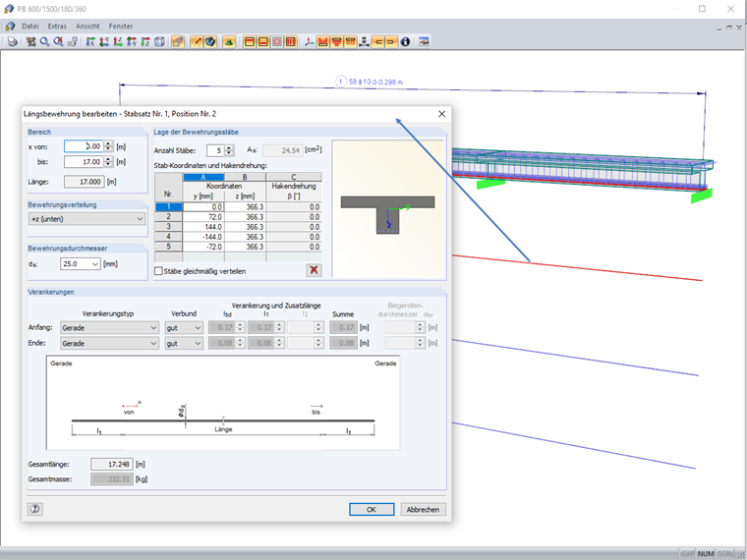The width and height of the screenshot is (747, 560).
Task: Select row 1 header in coordinates table
Action: 169,207
